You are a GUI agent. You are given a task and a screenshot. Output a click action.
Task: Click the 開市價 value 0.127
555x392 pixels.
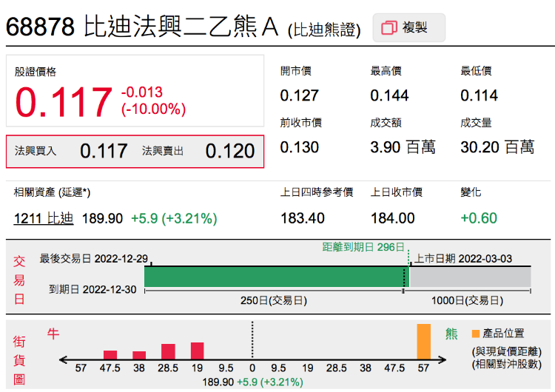(x=300, y=95)
